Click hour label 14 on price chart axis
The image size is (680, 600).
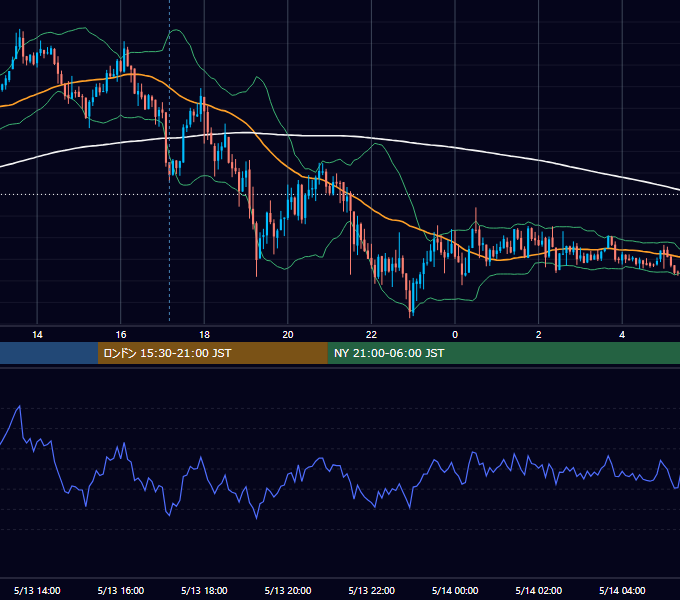pos(37,335)
